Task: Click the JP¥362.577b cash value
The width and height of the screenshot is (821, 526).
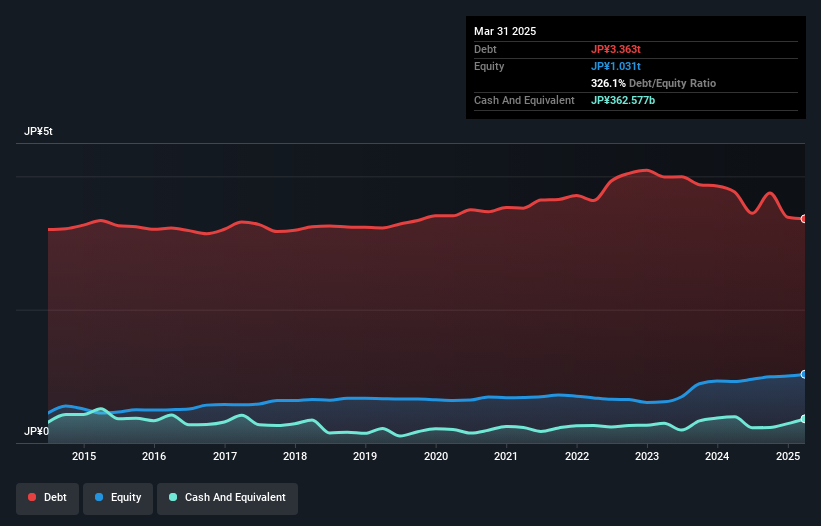Action: (623, 100)
